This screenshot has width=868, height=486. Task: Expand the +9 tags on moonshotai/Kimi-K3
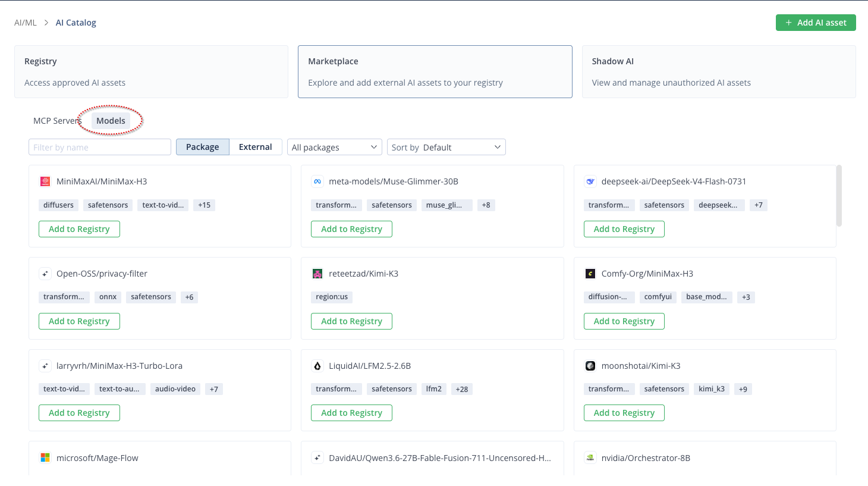coord(743,389)
